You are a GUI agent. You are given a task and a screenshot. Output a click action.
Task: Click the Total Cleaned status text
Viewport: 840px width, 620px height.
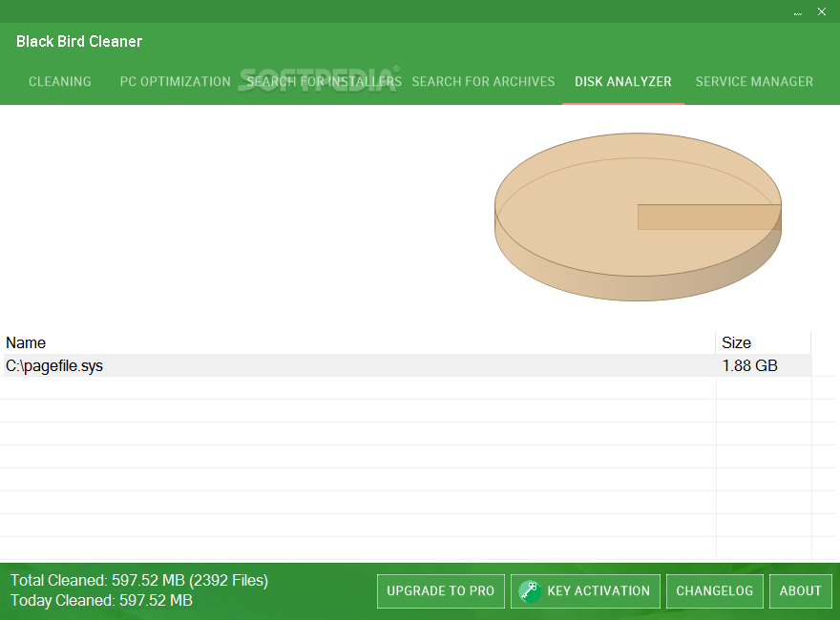(139, 580)
